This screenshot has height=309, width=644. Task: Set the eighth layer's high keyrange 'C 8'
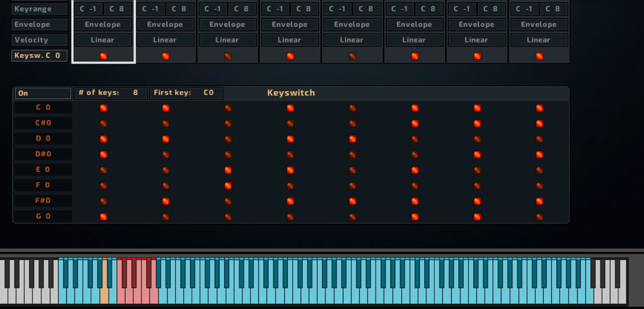pos(554,8)
